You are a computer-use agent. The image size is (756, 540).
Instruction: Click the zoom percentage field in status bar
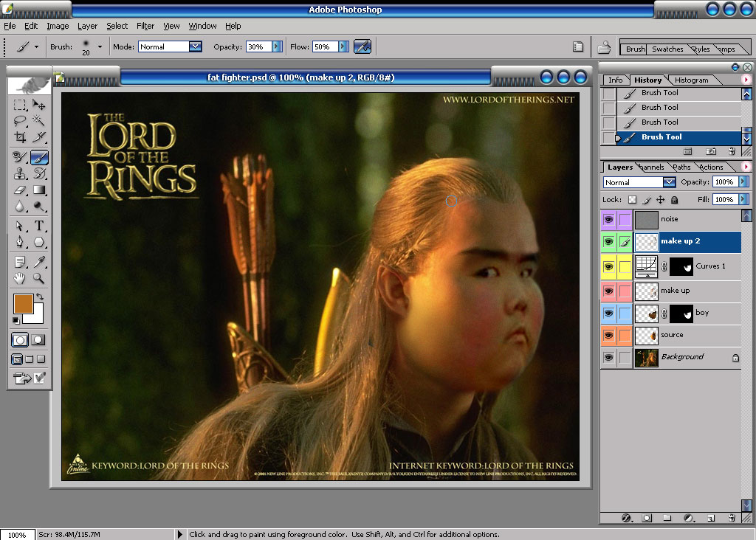(18, 535)
